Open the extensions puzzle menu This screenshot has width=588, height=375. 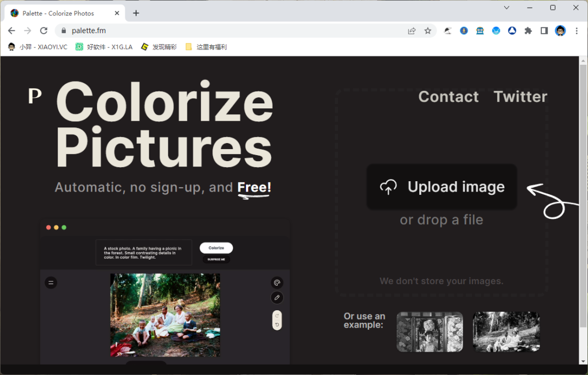[528, 30]
